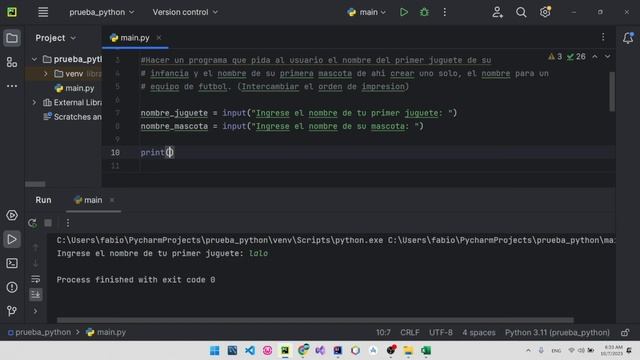The height and width of the screenshot is (360, 640).
Task: Open Notifications bell
Action: 628,38
